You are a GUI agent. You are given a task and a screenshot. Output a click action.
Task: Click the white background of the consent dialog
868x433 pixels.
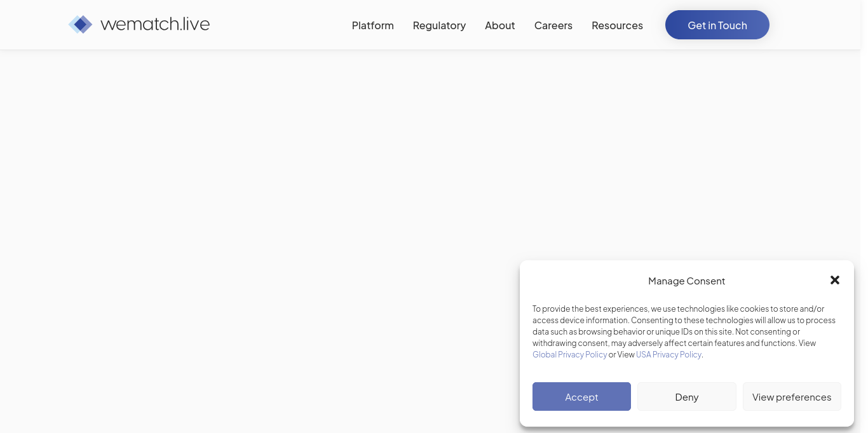[686, 371]
